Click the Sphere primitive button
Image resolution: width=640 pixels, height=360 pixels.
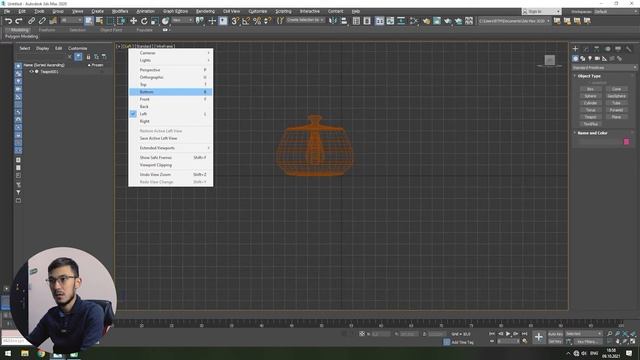click(590, 96)
